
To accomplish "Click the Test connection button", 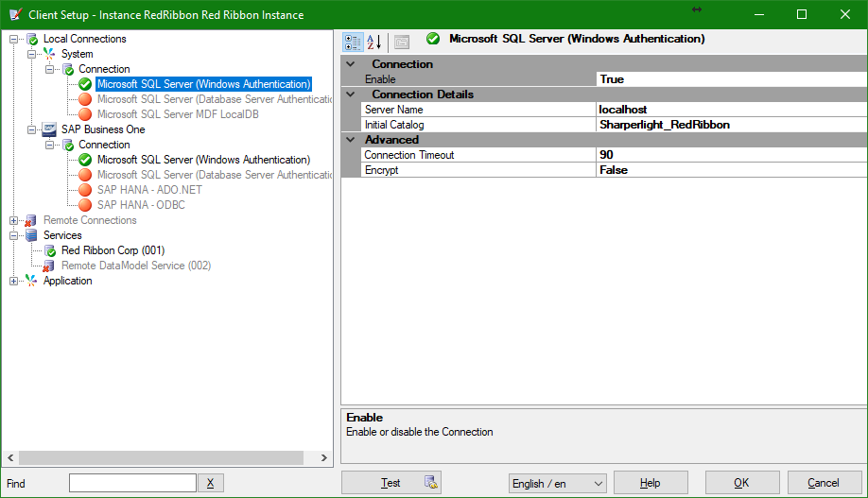I will point(391,483).
